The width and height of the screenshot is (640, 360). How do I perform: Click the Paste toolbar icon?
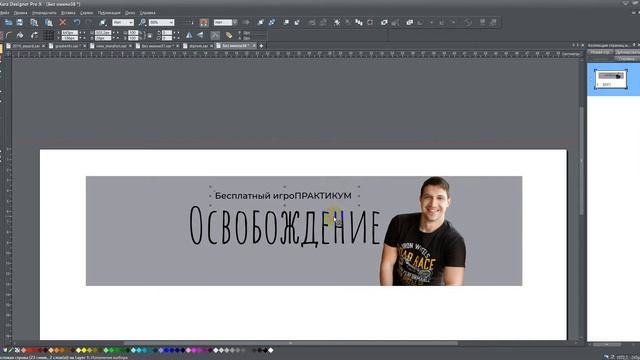[49, 22]
